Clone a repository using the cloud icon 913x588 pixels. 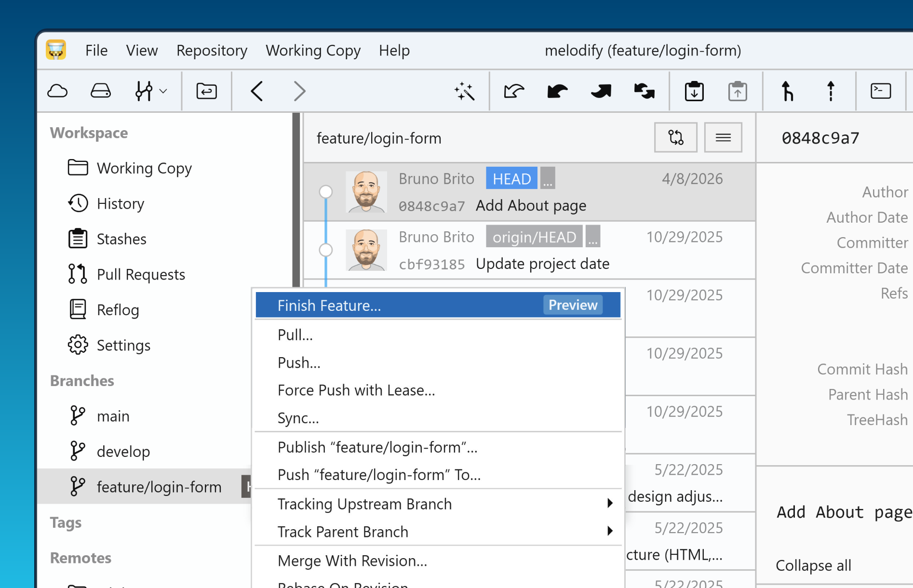pyautogui.click(x=57, y=91)
